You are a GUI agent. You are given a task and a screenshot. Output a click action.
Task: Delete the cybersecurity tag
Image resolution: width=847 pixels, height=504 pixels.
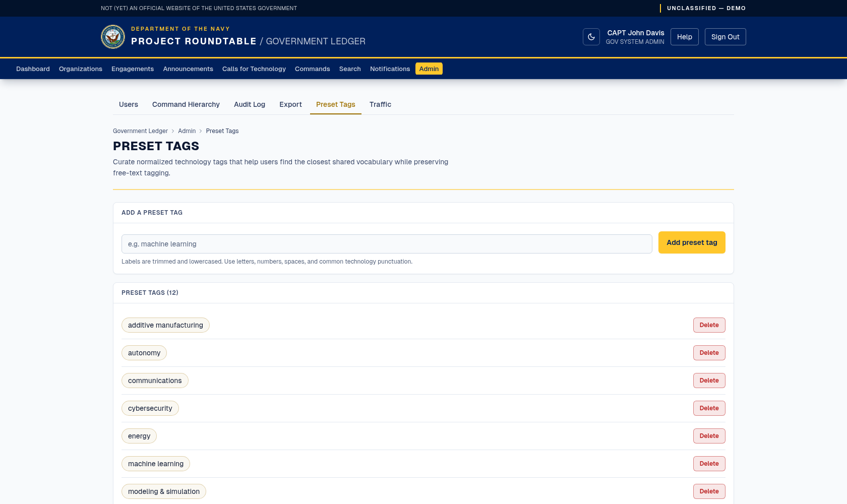pyautogui.click(x=709, y=408)
